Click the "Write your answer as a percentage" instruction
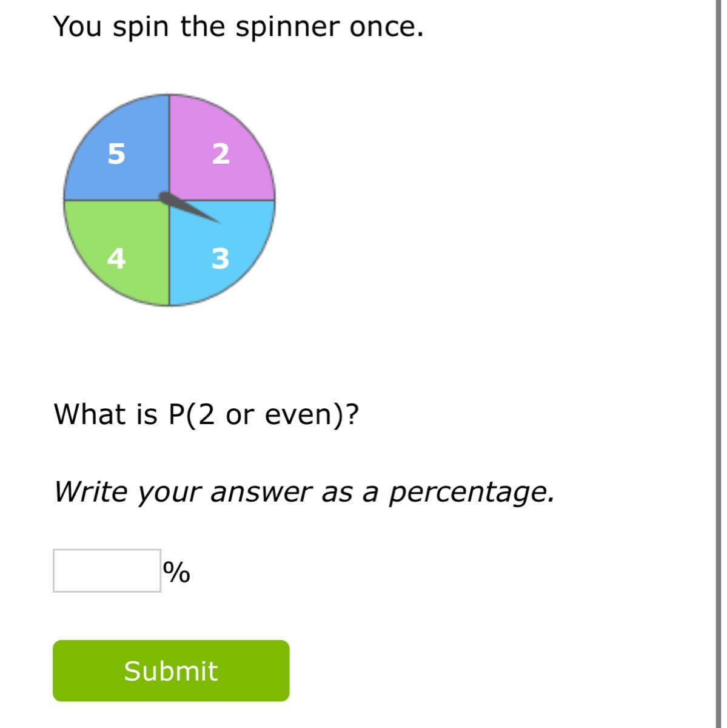Viewport: 727px width, 728px height. point(304,492)
